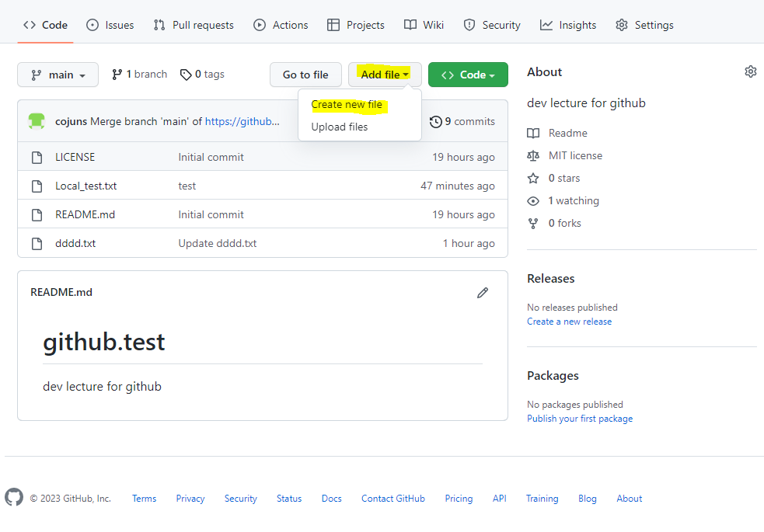Viewport: 764px width, 532px height.
Task: Open README.md in file list
Action: (x=85, y=214)
